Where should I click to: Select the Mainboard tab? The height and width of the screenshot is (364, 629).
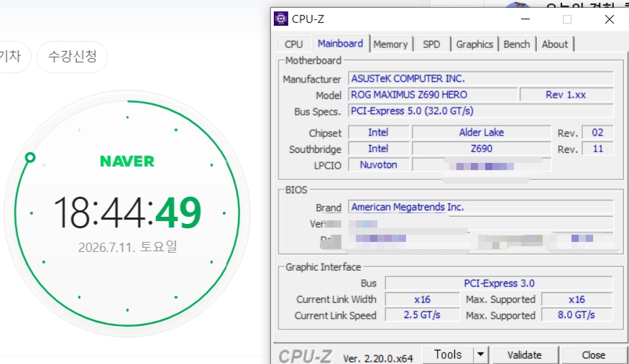(x=340, y=43)
